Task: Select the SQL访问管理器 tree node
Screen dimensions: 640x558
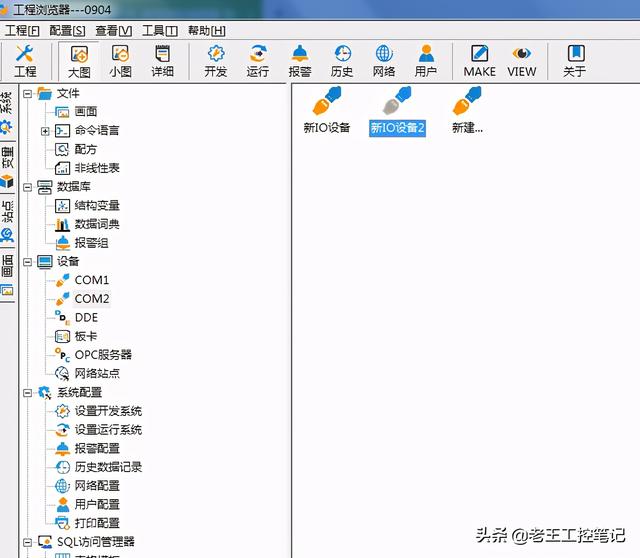Action: tap(96, 542)
